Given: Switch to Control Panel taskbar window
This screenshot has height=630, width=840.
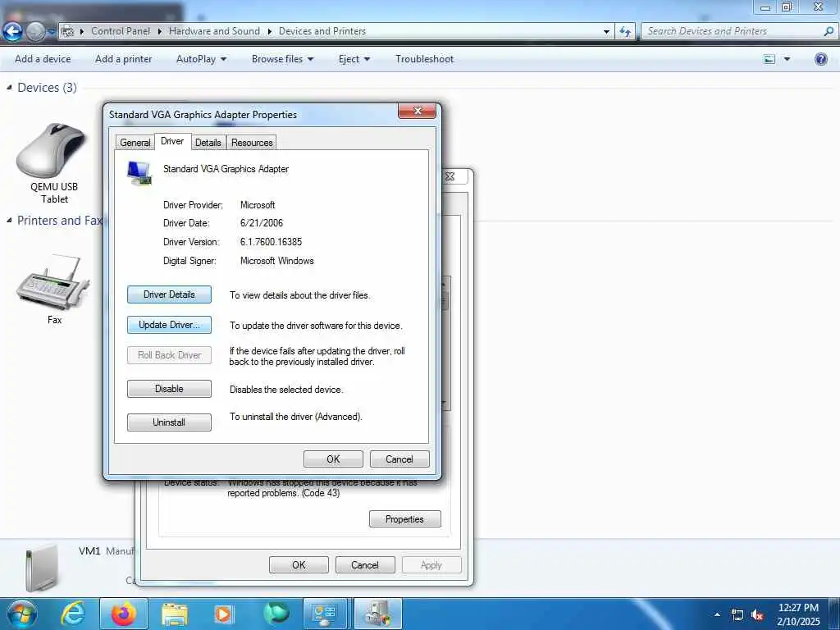Looking at the screenshot, I should point(325,614).
